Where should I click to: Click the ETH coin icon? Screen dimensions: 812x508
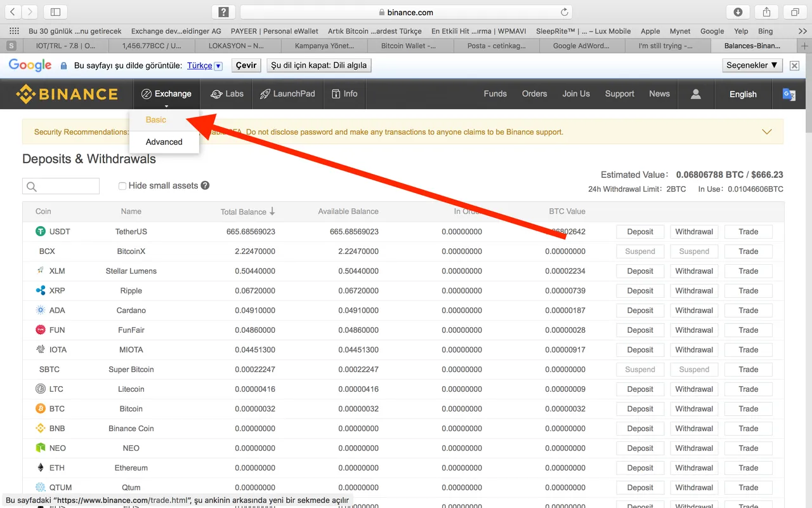[41, 468]
